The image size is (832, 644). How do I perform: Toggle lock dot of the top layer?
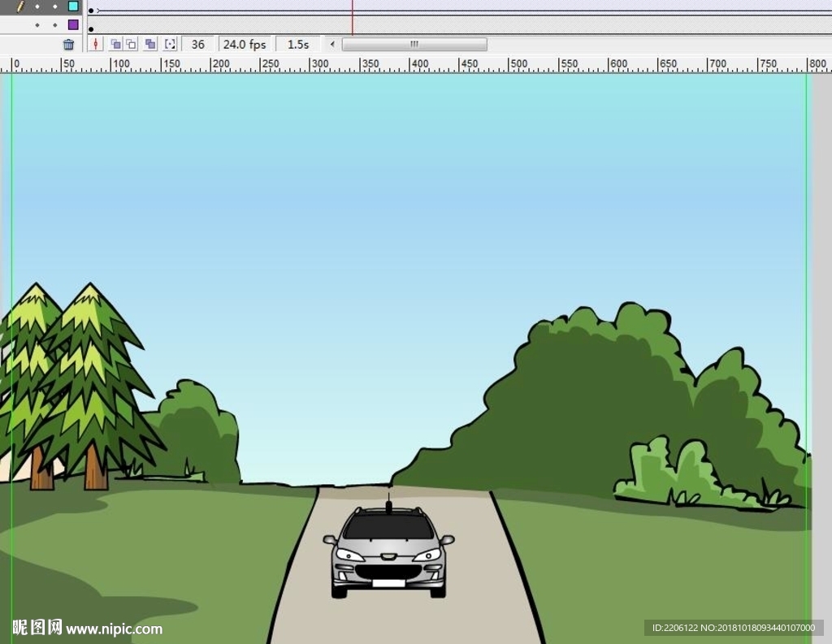click(55, 6)
